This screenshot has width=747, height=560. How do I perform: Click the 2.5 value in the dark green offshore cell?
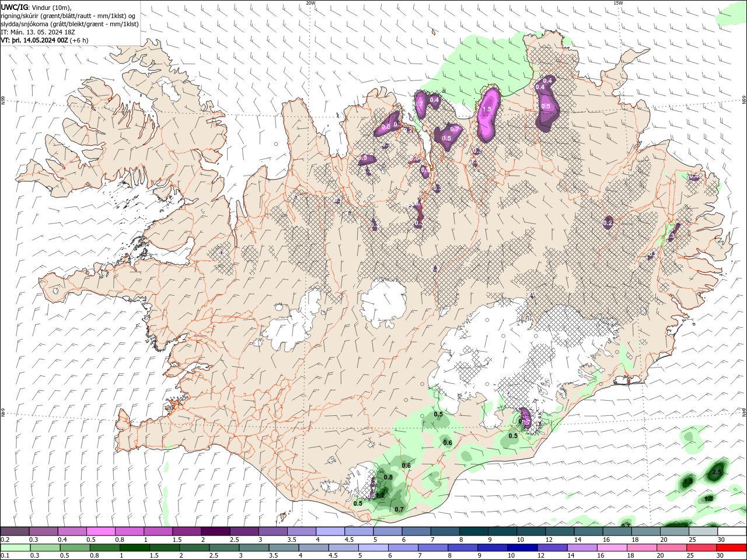click(x=717, y=472)
